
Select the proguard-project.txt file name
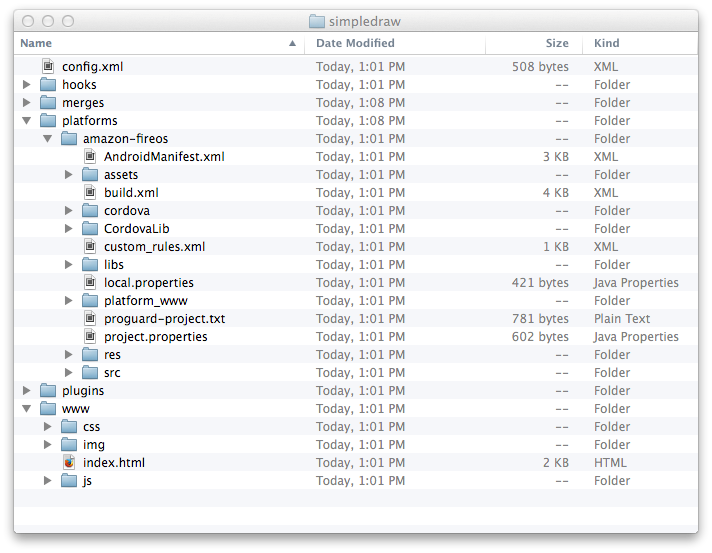pos(164,319)
